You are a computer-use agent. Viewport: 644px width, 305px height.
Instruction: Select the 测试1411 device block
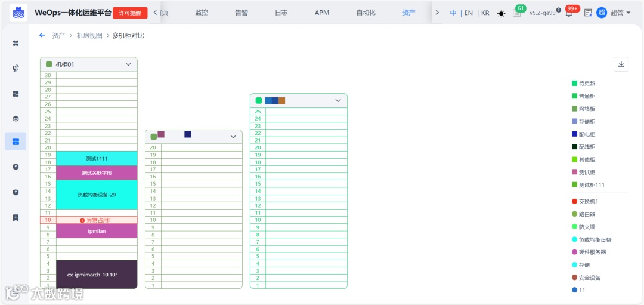click(97, 159)
